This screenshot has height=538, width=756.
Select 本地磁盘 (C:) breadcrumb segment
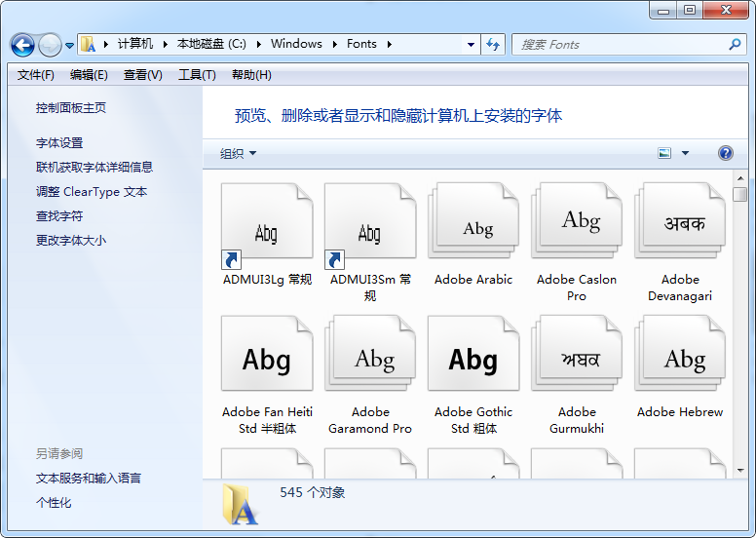click(211, 44)
